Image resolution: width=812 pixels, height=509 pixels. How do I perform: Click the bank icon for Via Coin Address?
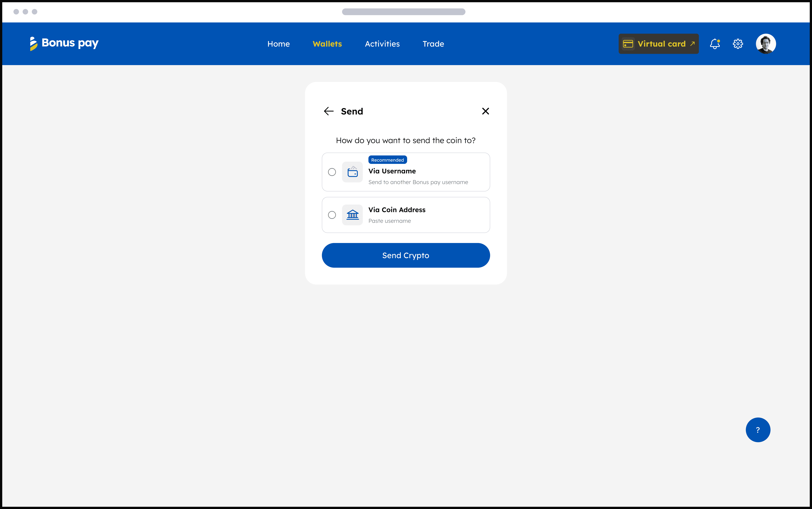click(353, 215)
